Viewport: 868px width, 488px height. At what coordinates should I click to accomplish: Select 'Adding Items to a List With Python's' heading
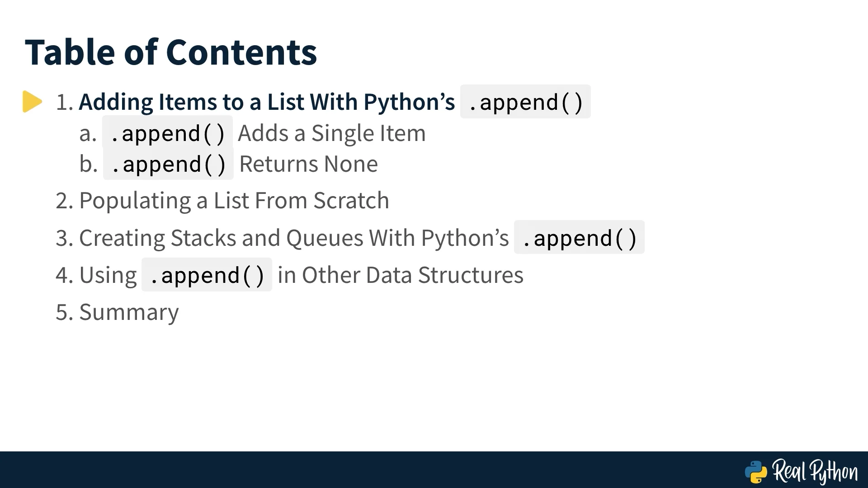pyautogui.click(x=267, y=102)
